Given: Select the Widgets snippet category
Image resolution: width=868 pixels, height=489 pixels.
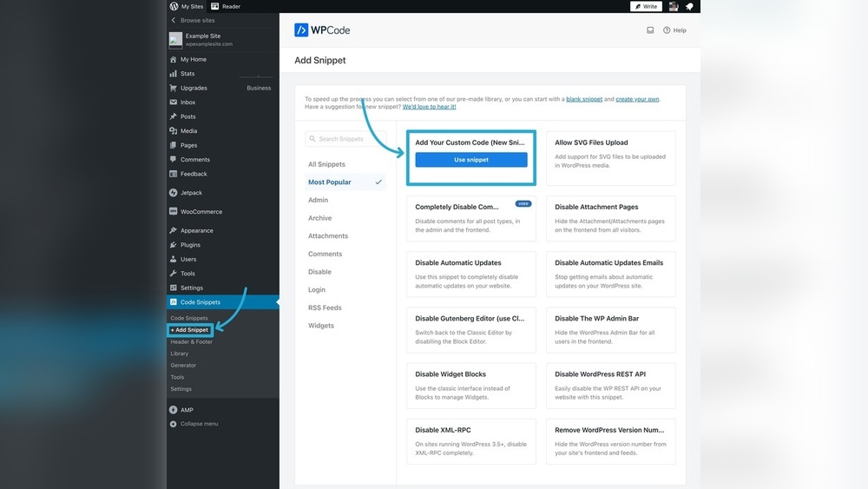Looking at the screenshot, I should [x=321, y=326].
